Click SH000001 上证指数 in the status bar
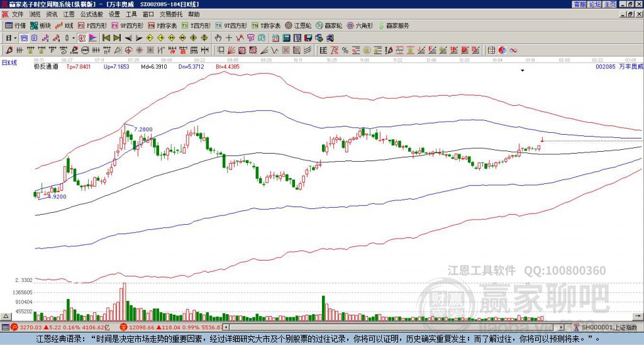Screen dimensions: 644x345 pyautogui.click(x=609, y=327)
